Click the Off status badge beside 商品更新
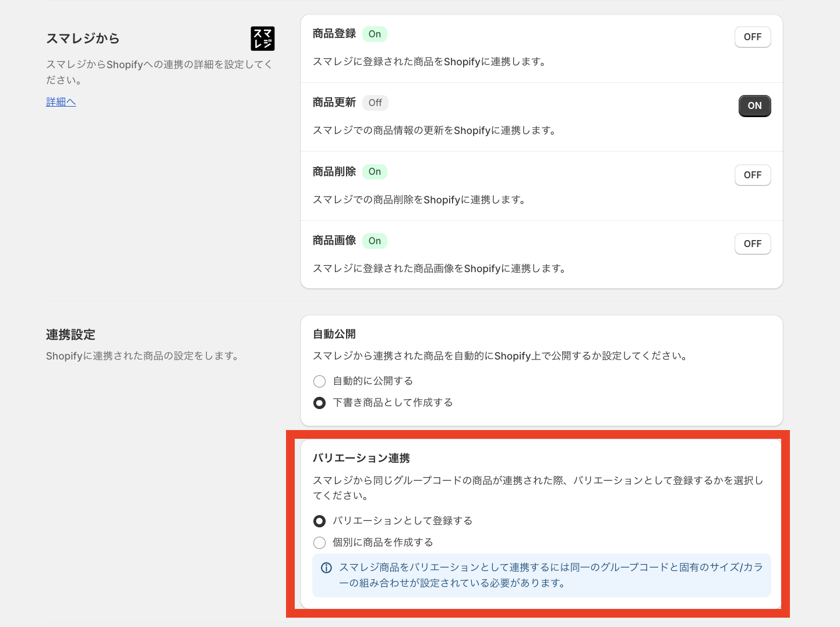 (375, 103)
